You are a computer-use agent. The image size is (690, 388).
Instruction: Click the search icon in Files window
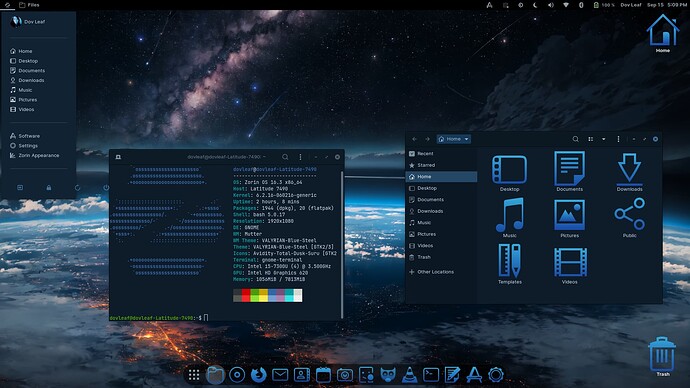(575, 139)
